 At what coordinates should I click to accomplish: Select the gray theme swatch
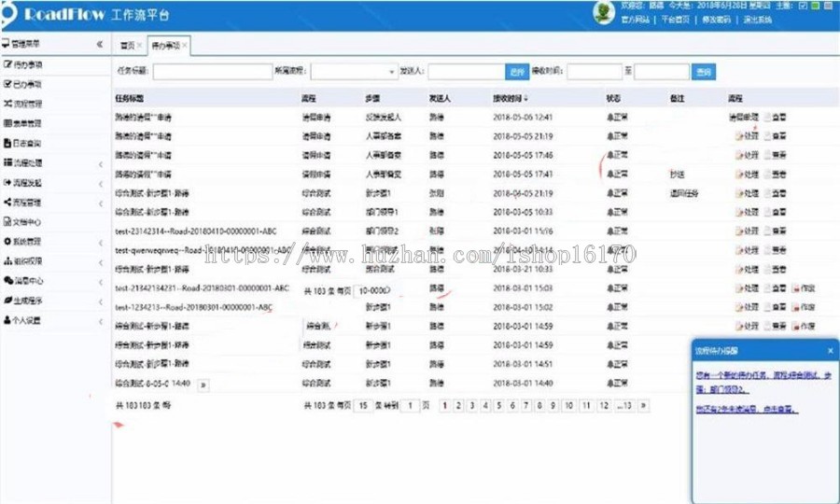[x=827, y=6]
